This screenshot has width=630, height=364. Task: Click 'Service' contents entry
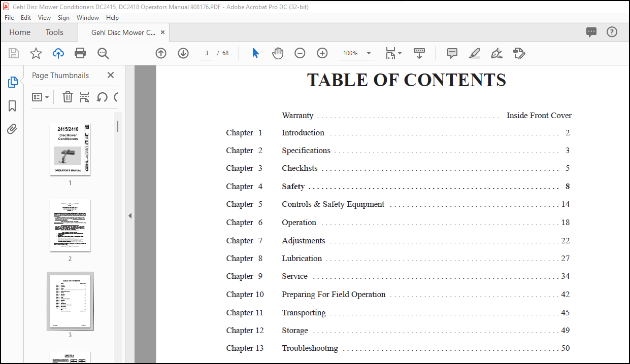pyautogui.click(x=295, y=276)
